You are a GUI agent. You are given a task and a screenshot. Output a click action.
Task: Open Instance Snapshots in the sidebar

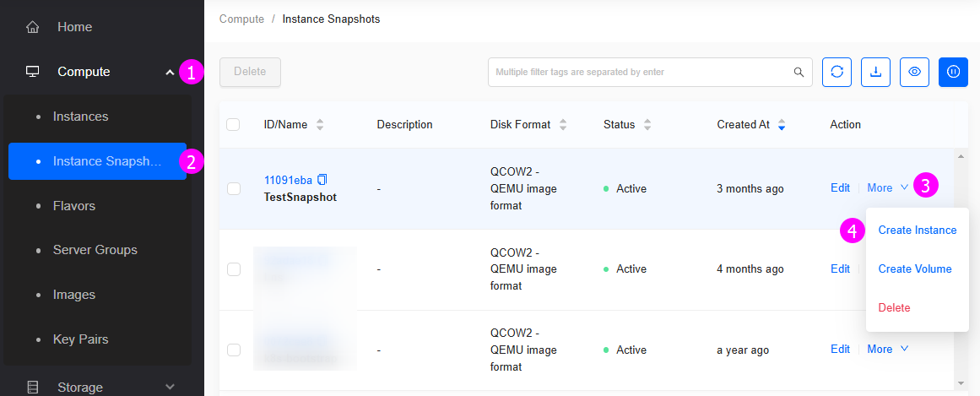(98, 161)
